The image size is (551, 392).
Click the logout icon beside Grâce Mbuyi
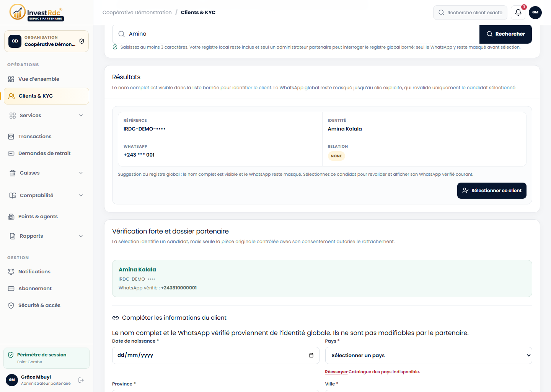pos(81,380)
